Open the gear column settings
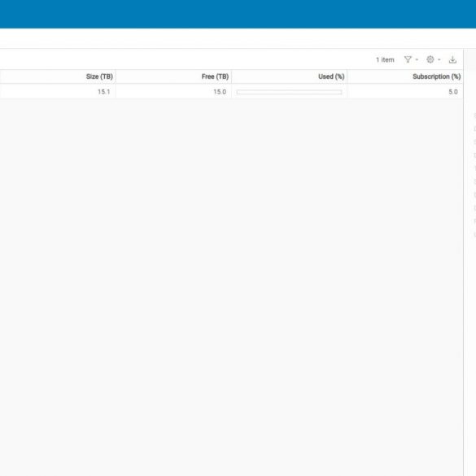The width and height of the screenshot is (476, 476). [x=430, y=59]
